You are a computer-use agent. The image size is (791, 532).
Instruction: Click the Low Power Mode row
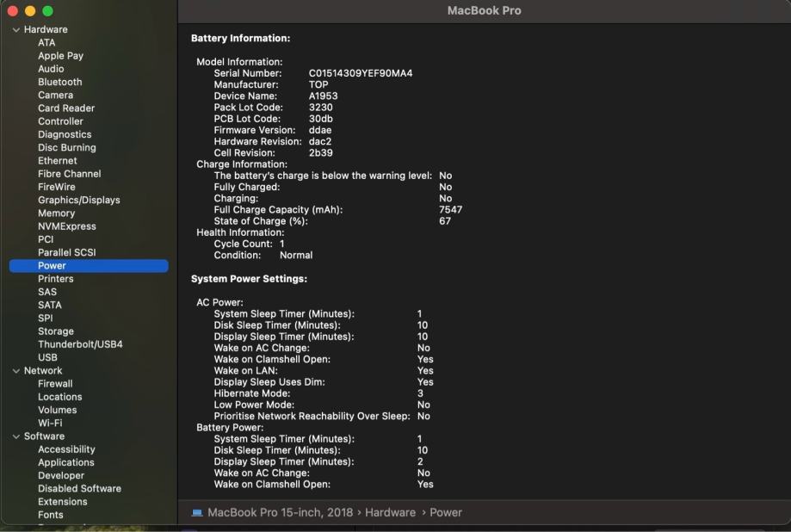click(x=322, y=405)
